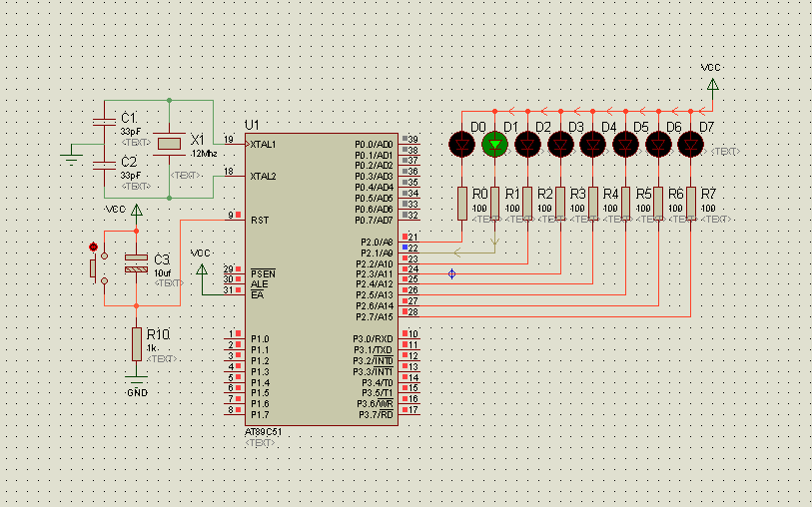The height and width of the screenshot is (507, 812).
Task: Select resistor R7 body
Action: coord(690,204)
